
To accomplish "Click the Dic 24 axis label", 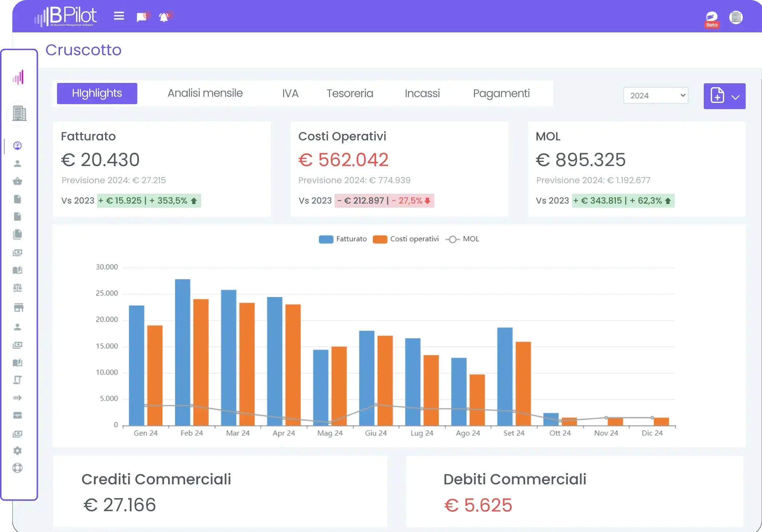I will point(652,433).
